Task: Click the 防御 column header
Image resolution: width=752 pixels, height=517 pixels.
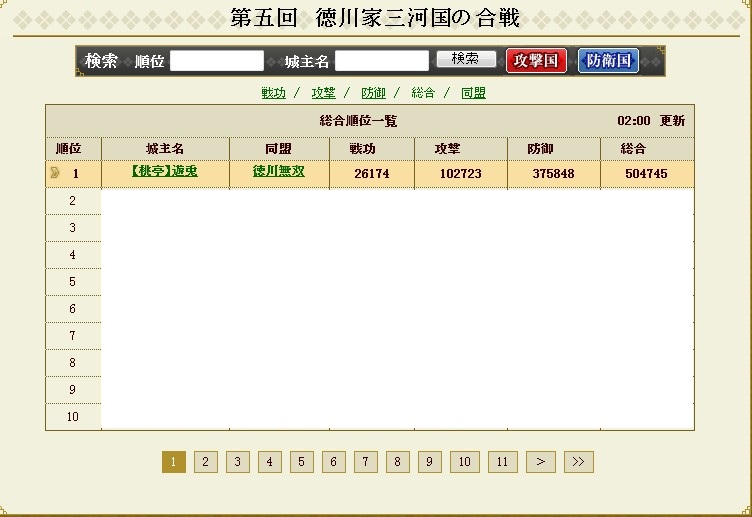Action: 553,149
